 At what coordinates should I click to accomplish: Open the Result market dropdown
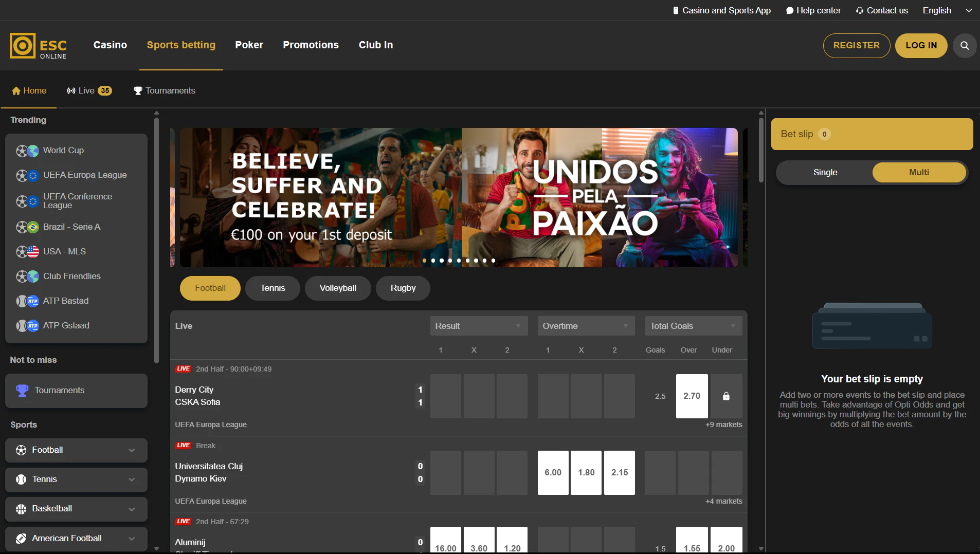[x=479, y=326]
